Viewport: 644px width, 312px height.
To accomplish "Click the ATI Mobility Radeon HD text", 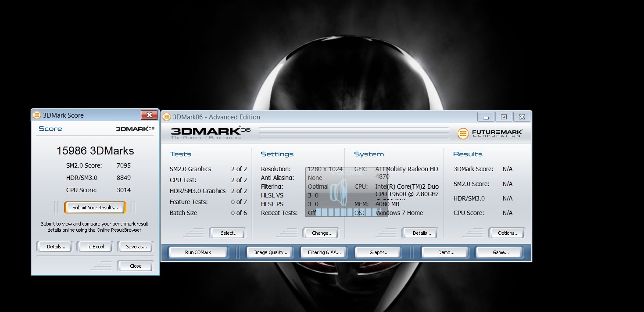I will (x=407, y=169).
